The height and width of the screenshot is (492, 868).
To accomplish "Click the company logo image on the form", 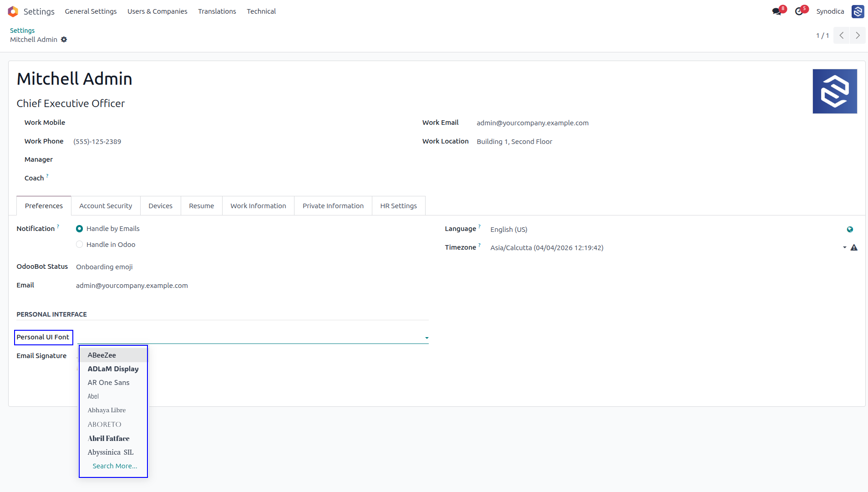I will [835, 92].
